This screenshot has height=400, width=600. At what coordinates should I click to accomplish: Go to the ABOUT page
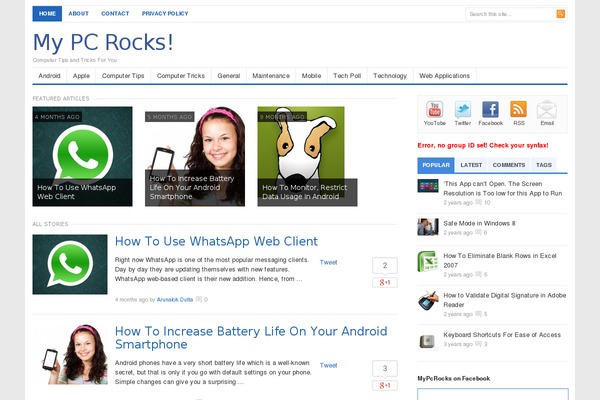coord(78,14)
